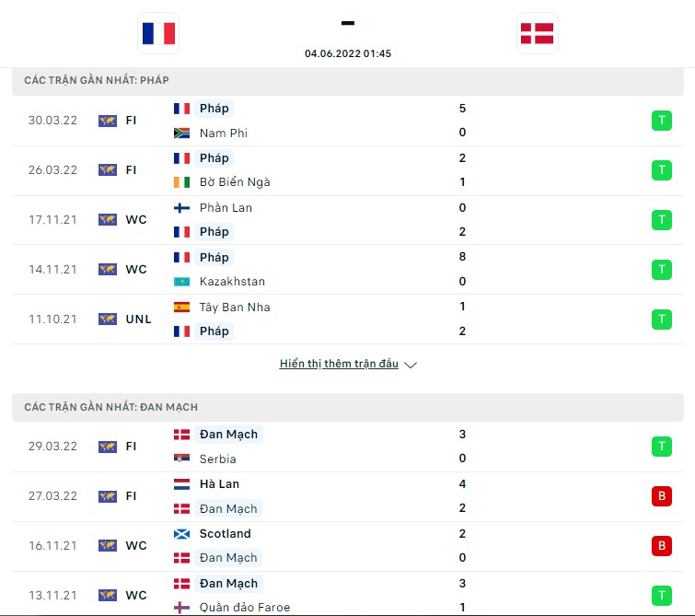
Task: Click the red B badge for Scotland match
Action: click(661, 546)
